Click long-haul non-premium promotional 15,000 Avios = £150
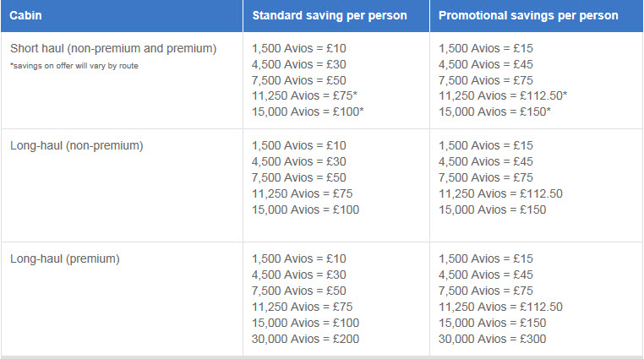This screenshot has width=644, height=359. (492, 209)
